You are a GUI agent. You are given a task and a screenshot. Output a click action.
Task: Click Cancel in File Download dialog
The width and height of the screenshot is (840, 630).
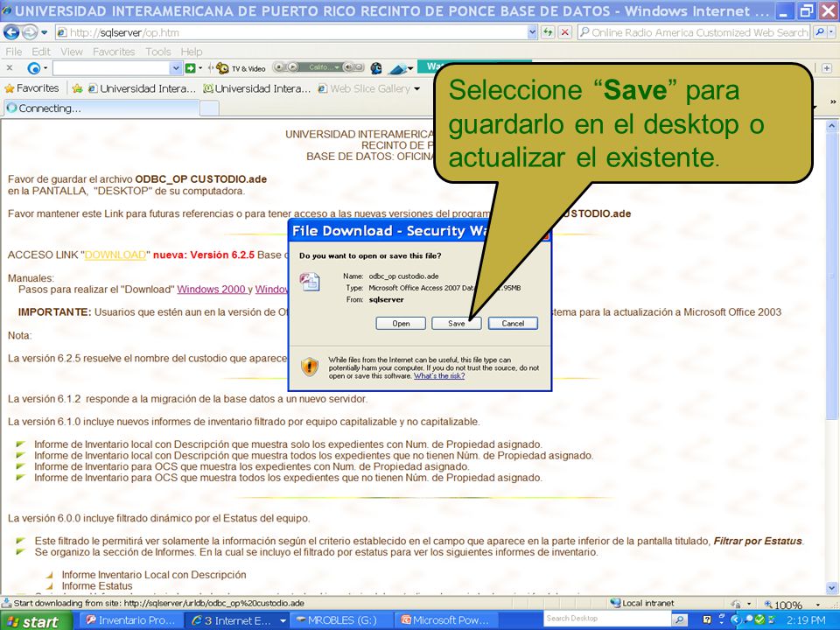point(513,323)
